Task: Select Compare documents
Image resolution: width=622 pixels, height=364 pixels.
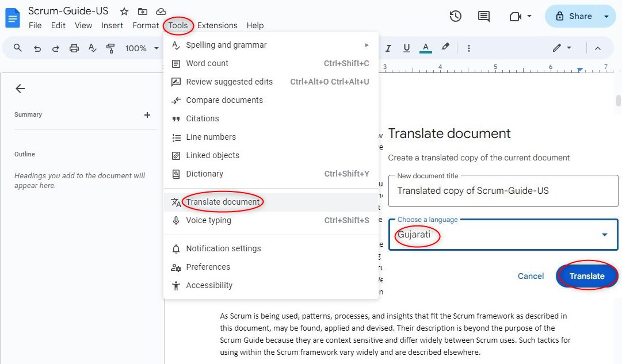Action: click(271, 100)
